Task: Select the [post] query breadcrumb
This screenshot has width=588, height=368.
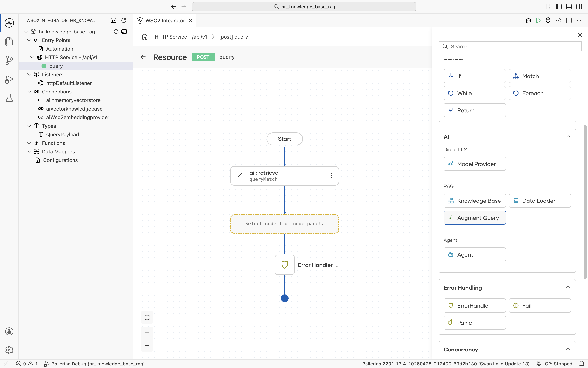Action: pyautogui.click(x=233, y=37)
